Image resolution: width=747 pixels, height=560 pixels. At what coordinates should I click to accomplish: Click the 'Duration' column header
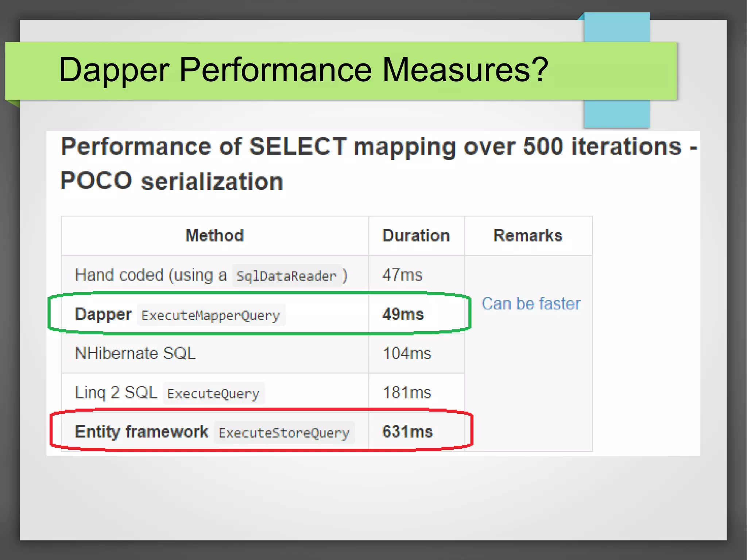coord(416,236)
